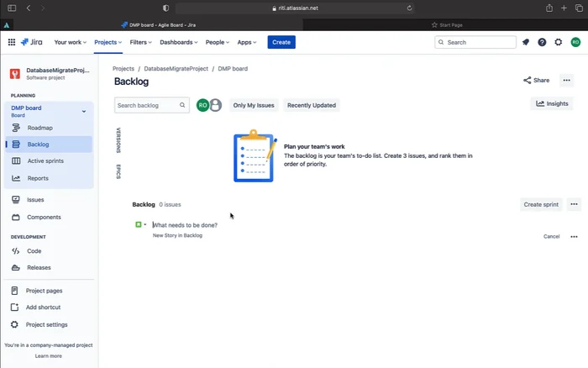Toggle Recently Updated filter
Image resolution: width=588 pixels, height=368 pixels.
(x=312, y=105)
